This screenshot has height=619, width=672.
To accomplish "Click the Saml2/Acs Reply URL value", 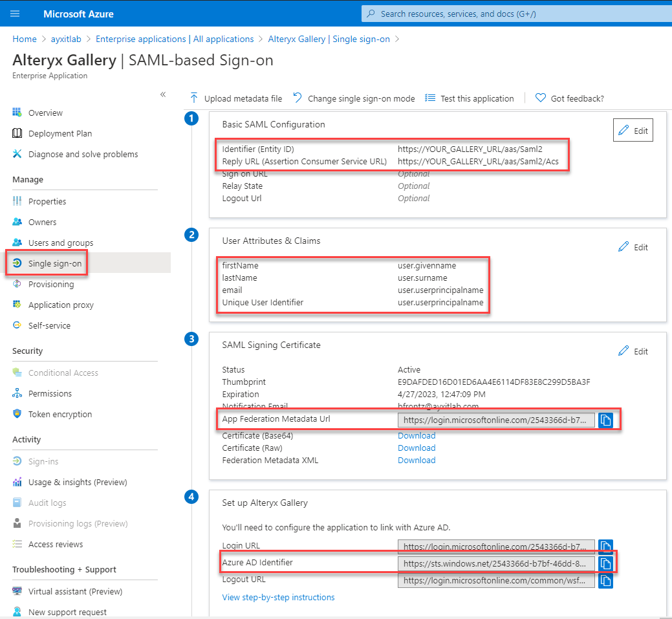I will 478,162.
